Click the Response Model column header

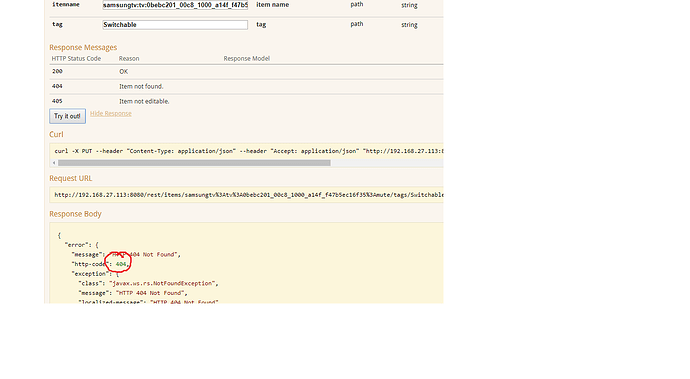[246, 59]
